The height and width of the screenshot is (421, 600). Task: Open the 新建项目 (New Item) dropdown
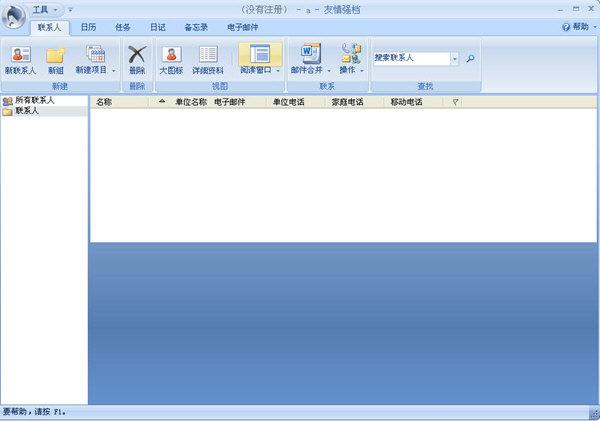(95, 60)
